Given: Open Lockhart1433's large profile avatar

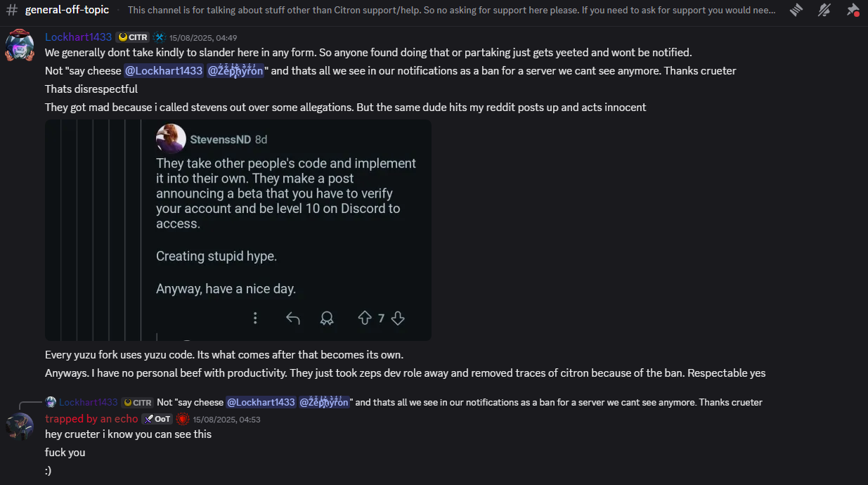Looking at the screenshot, I should click(x=20, y=46).
